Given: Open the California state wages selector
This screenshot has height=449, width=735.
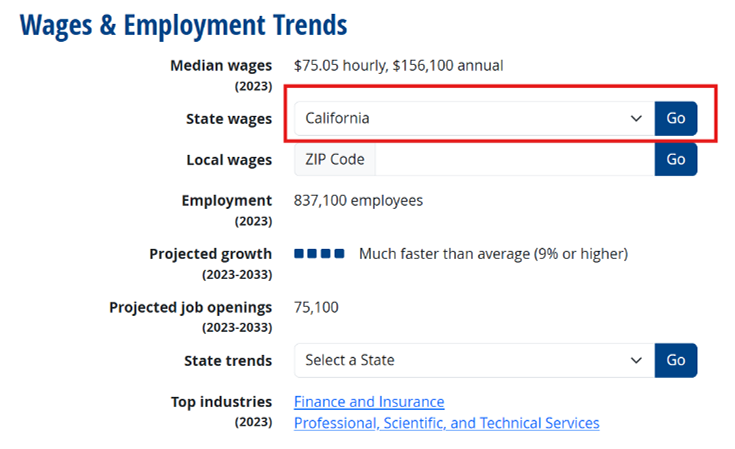Looking at the screenshot, I should coord(460,118).
